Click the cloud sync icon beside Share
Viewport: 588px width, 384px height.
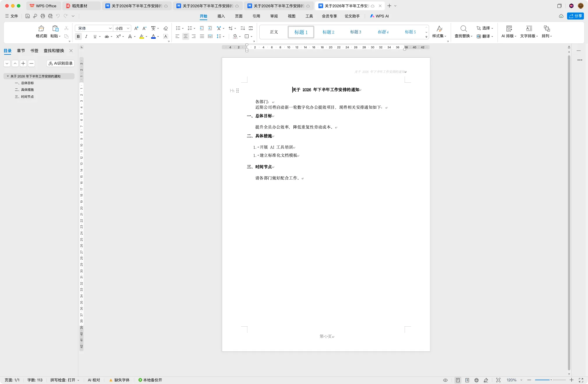point(561,16)
